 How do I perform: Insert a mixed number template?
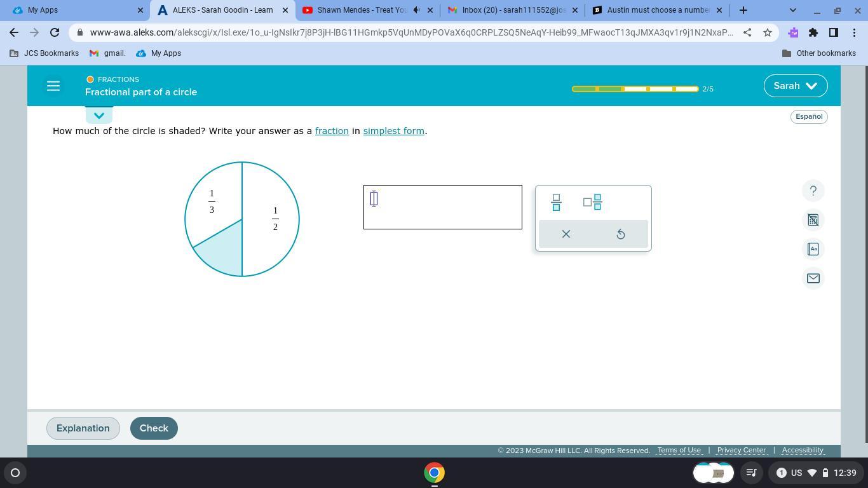(592, 202)
